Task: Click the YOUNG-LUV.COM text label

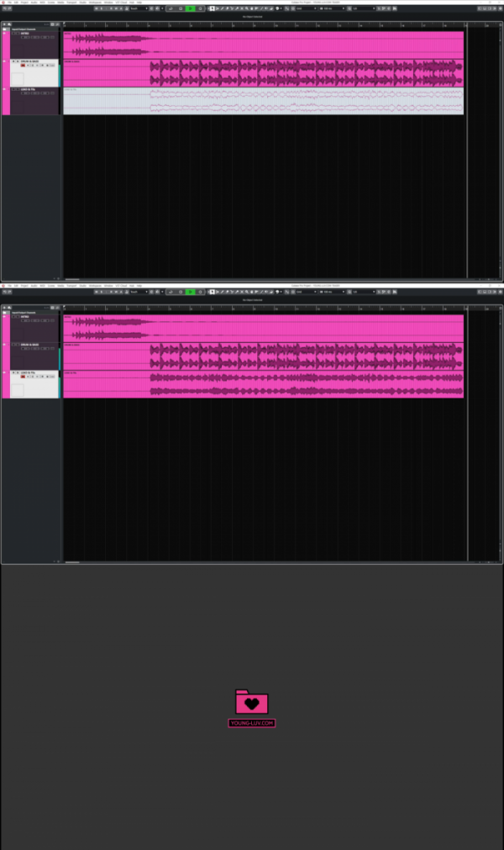Action: [x=252, y=723]
